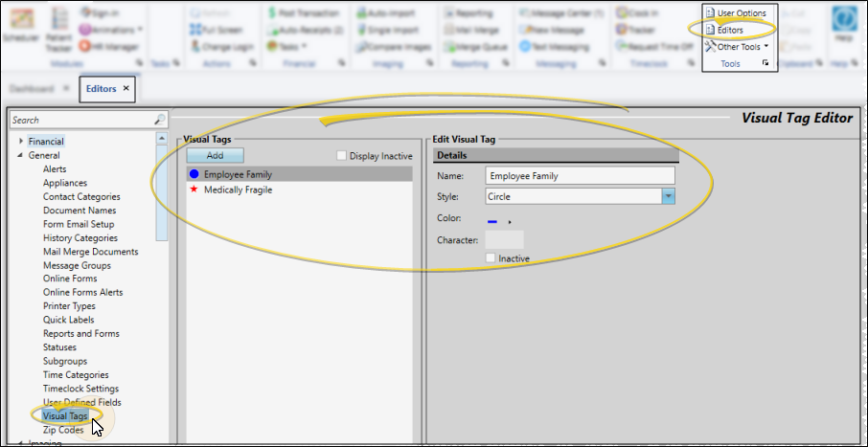
Task: Expand the Financial tree node
Action: [x=21, y=142]
